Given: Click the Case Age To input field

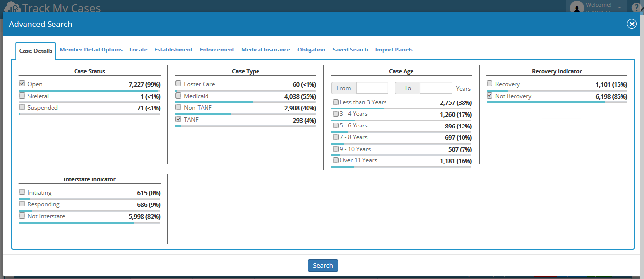Looking at the screenshot, I should pos(436,88).
